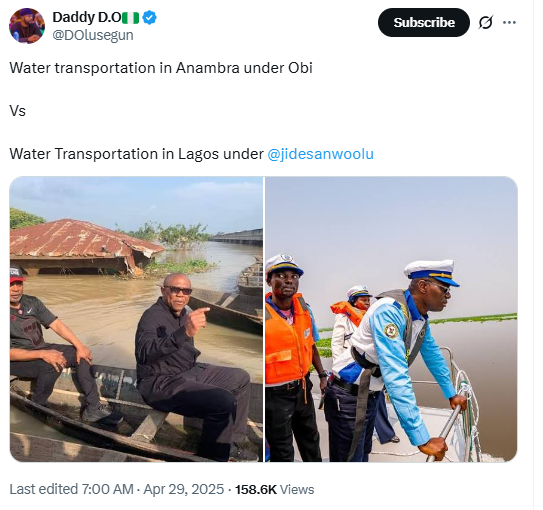Click the Vs text in the tweet

coord(17,111)
